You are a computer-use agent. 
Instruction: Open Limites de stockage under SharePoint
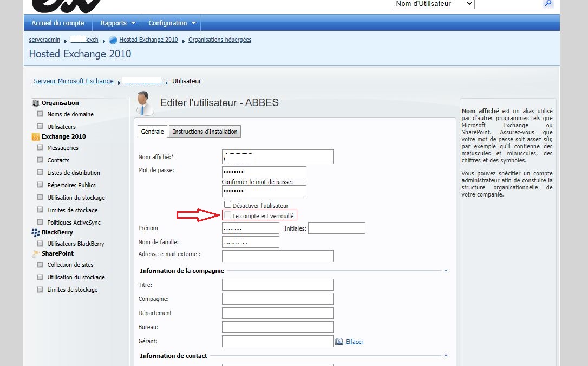[x=73, y=290]
